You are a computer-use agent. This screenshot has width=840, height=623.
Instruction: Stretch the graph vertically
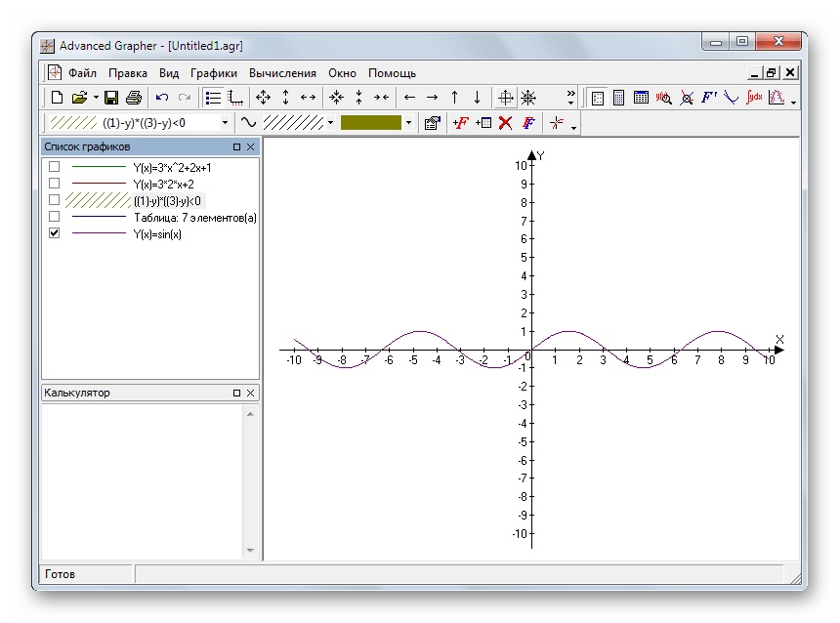click(x=285, y=98)
